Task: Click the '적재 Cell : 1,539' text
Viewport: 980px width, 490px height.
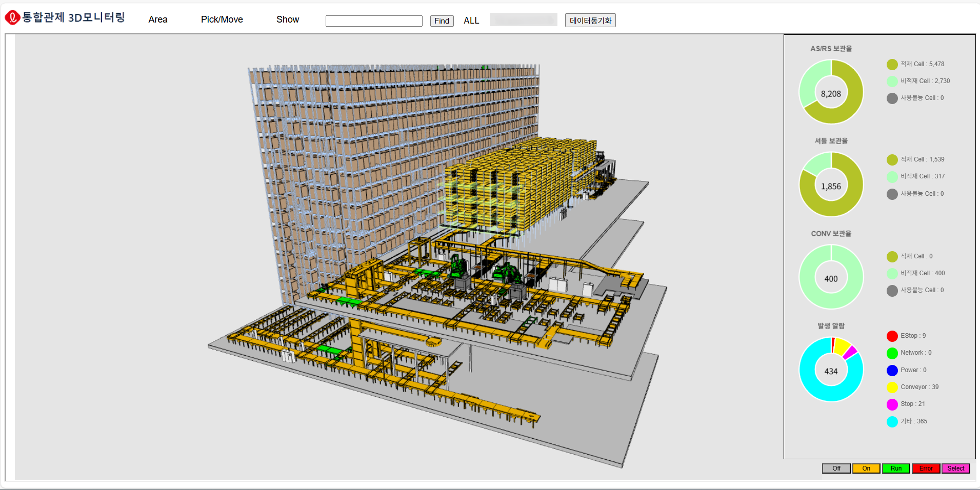Action: pyautogui.click(x=922, y=159)
